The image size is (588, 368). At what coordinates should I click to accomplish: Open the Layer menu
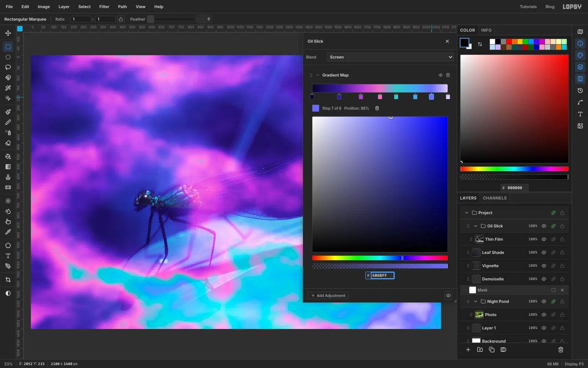[x=64, y=7]
